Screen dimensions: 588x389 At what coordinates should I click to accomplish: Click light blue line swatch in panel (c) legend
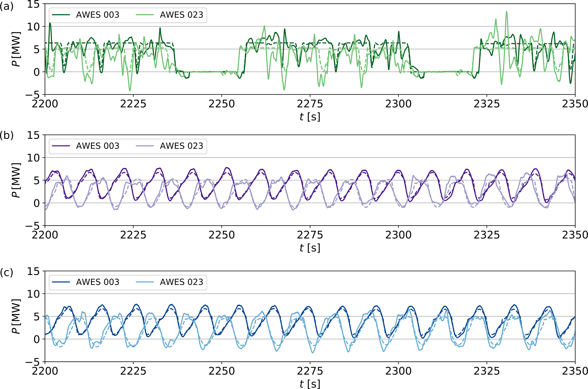pos(145,282)
